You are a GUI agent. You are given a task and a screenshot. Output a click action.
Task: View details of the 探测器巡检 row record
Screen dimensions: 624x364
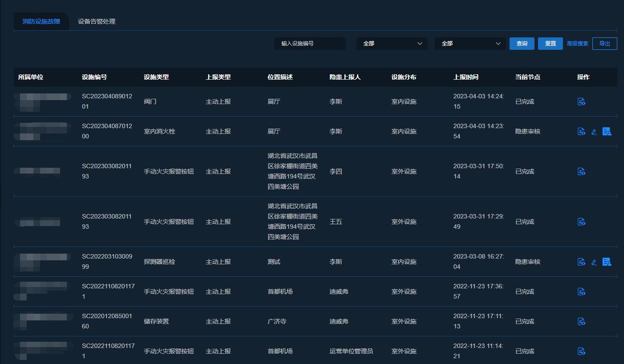[x=581, y=262]
